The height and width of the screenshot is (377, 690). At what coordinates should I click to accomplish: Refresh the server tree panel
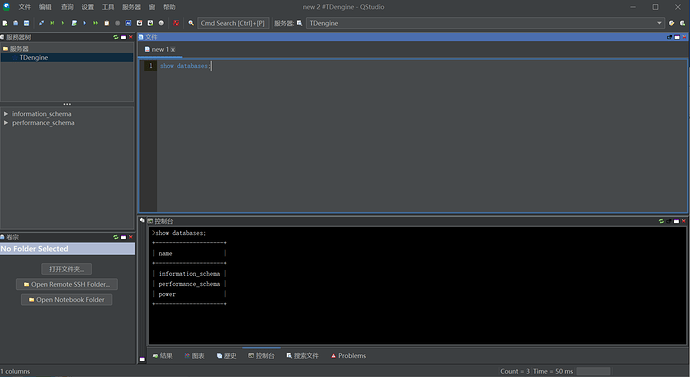116,37
